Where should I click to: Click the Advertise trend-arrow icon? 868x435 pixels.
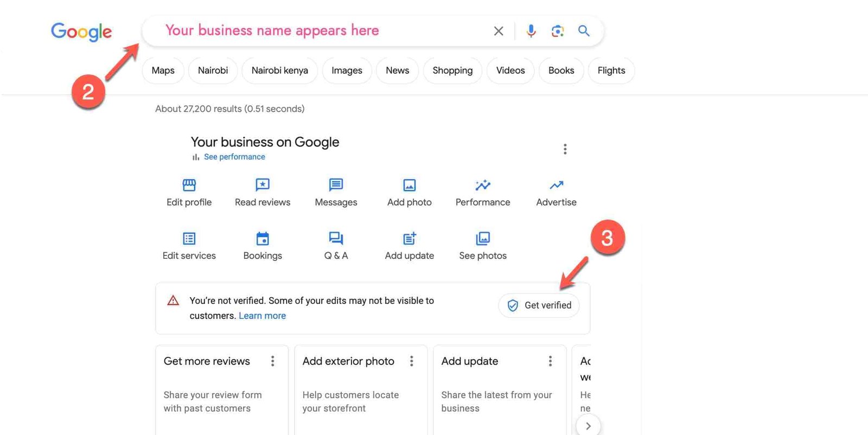[556, 185]
